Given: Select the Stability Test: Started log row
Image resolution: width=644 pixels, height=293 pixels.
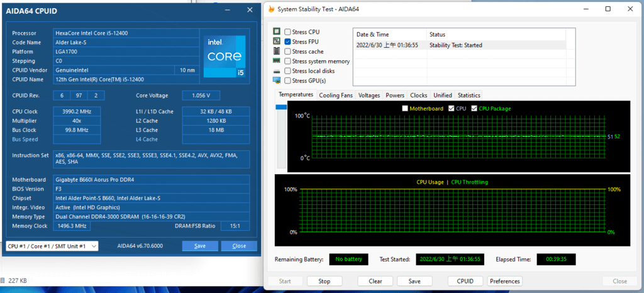Looking at the screenshot, I should (x=460, y=45).
